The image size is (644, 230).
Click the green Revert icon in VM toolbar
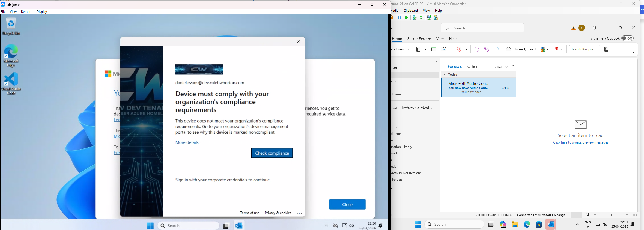click(421, 17)
